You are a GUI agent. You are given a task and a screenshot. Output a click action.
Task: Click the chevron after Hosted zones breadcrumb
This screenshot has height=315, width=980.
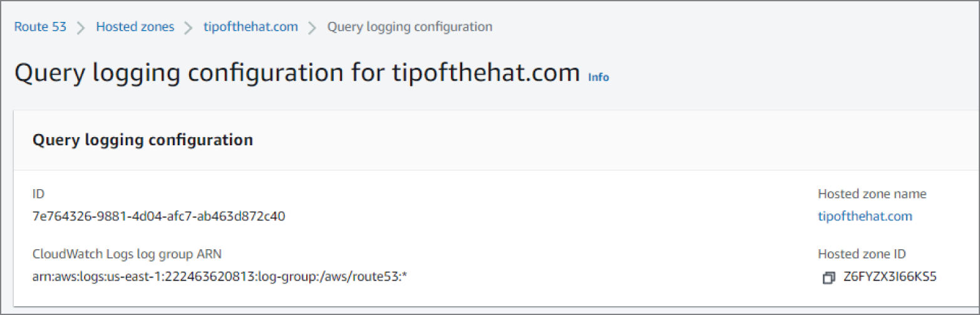tap(188, 28)
